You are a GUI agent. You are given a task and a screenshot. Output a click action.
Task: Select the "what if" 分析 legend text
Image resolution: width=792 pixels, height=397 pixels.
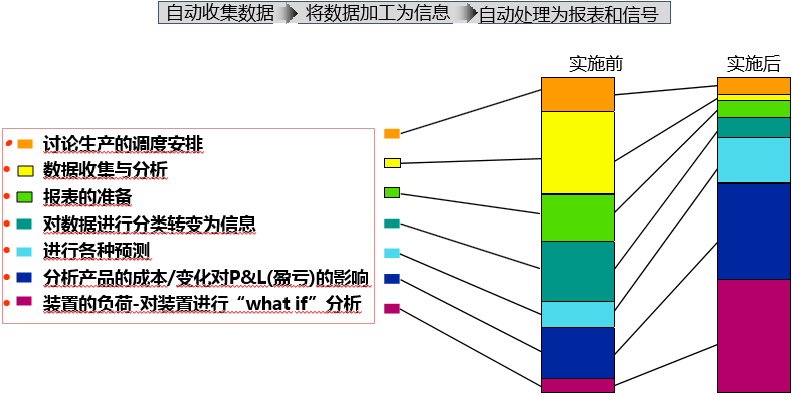click(x=202, y=305)
